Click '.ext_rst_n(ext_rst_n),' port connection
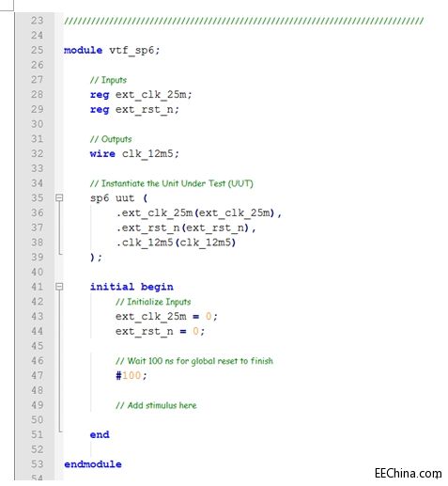The image size is (448, 486). (186, 227)
